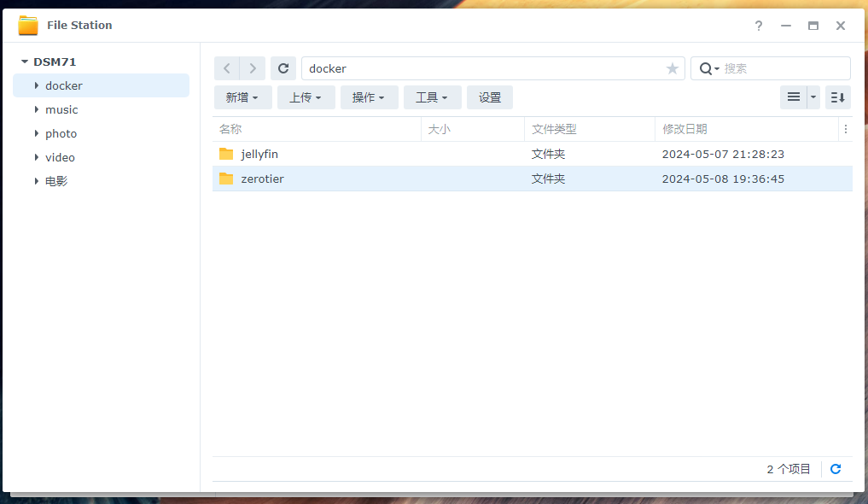The image size is (868, 504).
Task: Open the 上传 (Upload) menu button
Action: [306, 97]
